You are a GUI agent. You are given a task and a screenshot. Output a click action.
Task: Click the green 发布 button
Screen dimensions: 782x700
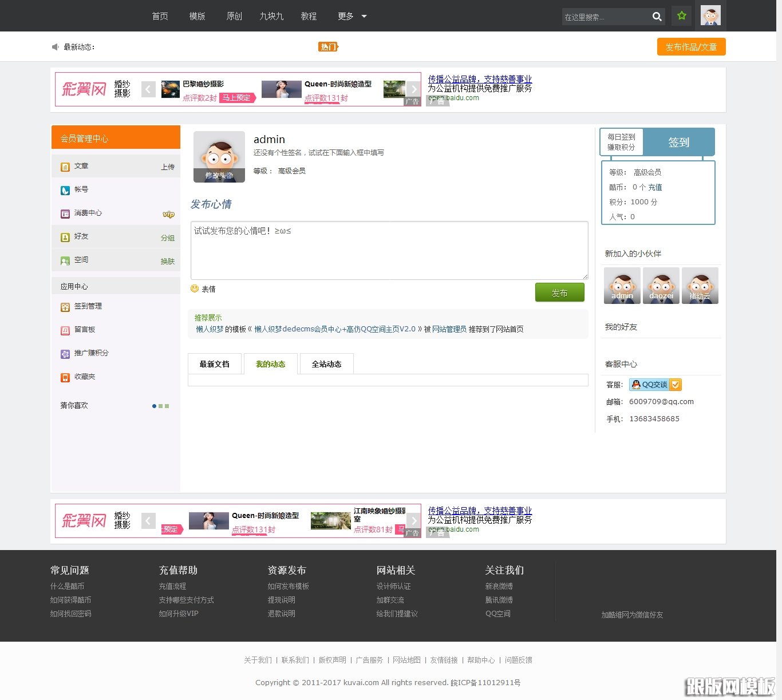(559, 292)
